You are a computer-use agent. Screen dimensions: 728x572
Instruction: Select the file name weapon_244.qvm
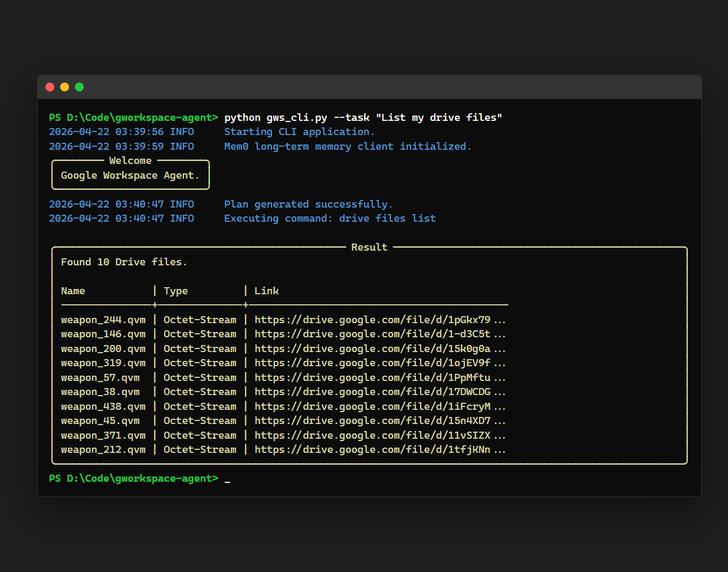(103, 320)
